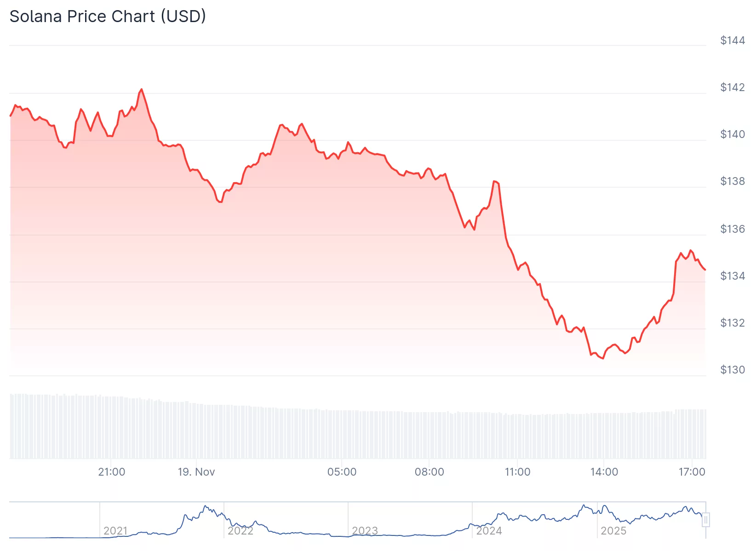Click the 17:00 time axis label
This screenshot has width=756, height=552.
[x=692, y=472]
